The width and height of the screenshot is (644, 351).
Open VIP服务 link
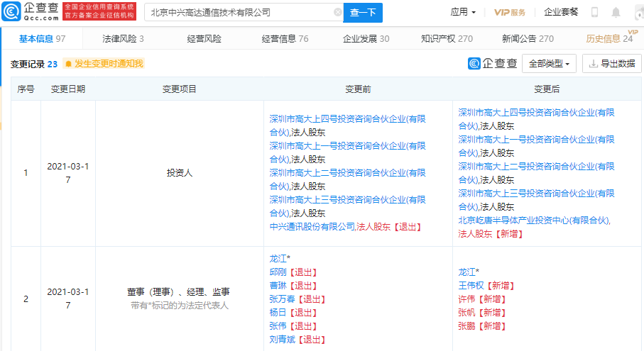click(x=509, y=12)
